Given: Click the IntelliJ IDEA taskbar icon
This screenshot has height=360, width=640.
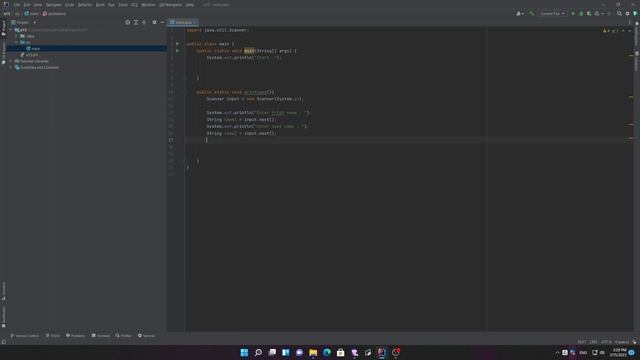Looking at the screenshot, I should point(382,353).
